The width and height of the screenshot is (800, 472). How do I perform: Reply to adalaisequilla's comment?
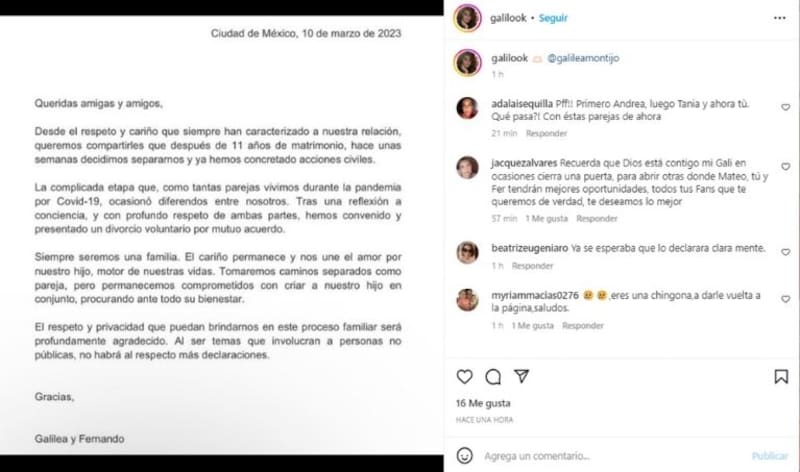click(546, 134)
